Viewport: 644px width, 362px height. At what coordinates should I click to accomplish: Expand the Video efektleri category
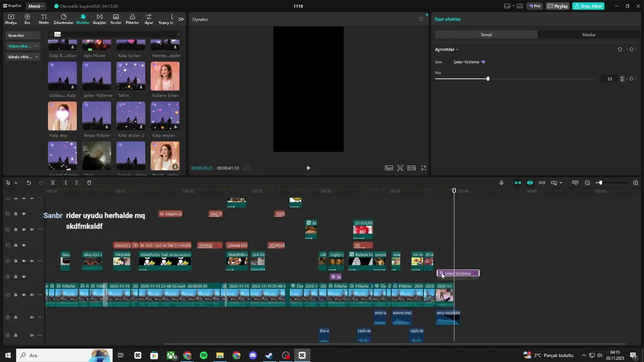click(36, 46)
